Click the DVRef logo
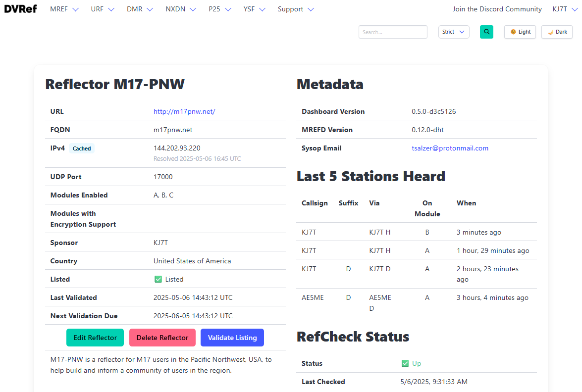Viewport: 582px width, 392px height. 20,9
